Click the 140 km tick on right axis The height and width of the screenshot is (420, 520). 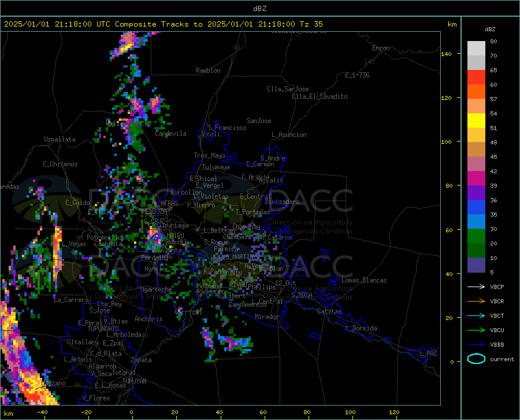(x=446, y=54)
